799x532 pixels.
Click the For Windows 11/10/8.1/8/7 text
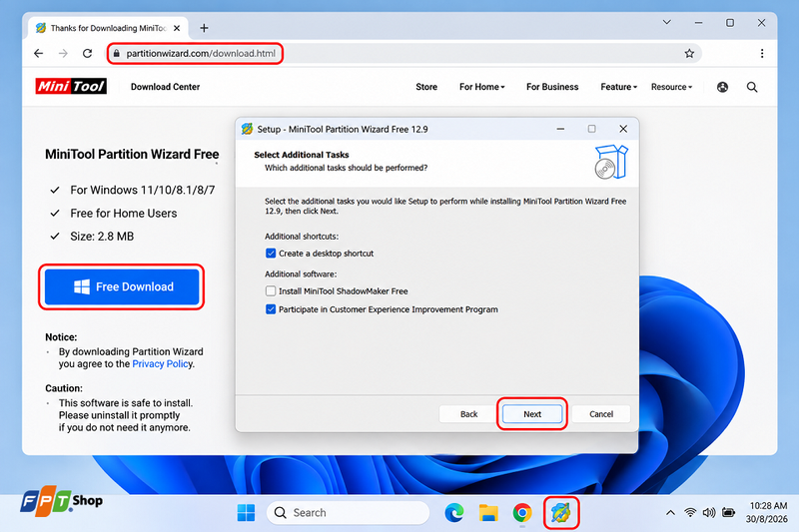pos(143,190)
